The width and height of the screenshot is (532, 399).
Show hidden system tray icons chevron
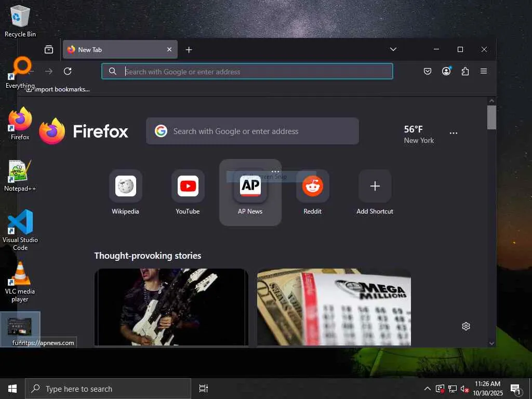point(428,389)
